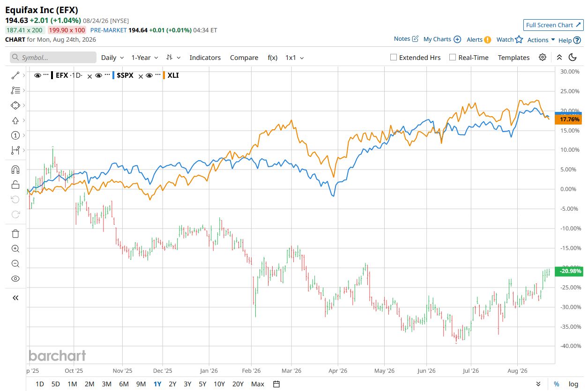Collapse the chart toolbar with double chevron
The image size is (588, 391).
(559, 58)
